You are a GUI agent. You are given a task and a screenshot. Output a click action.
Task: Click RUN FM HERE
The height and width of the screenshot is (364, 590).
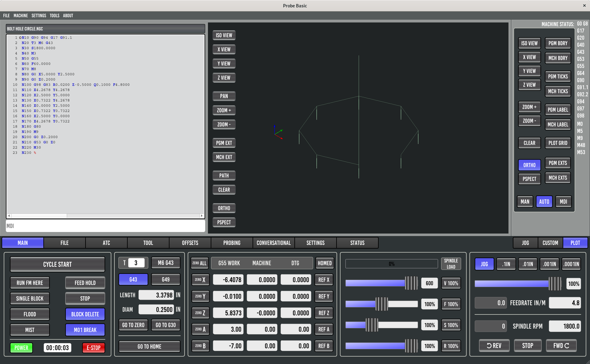(x=30, y=283)
